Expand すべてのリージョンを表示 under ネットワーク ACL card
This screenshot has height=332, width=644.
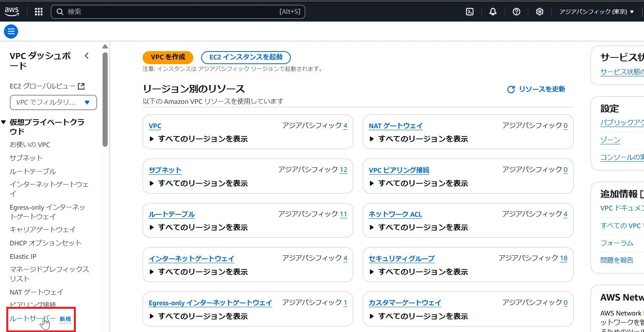coord(419,227)
